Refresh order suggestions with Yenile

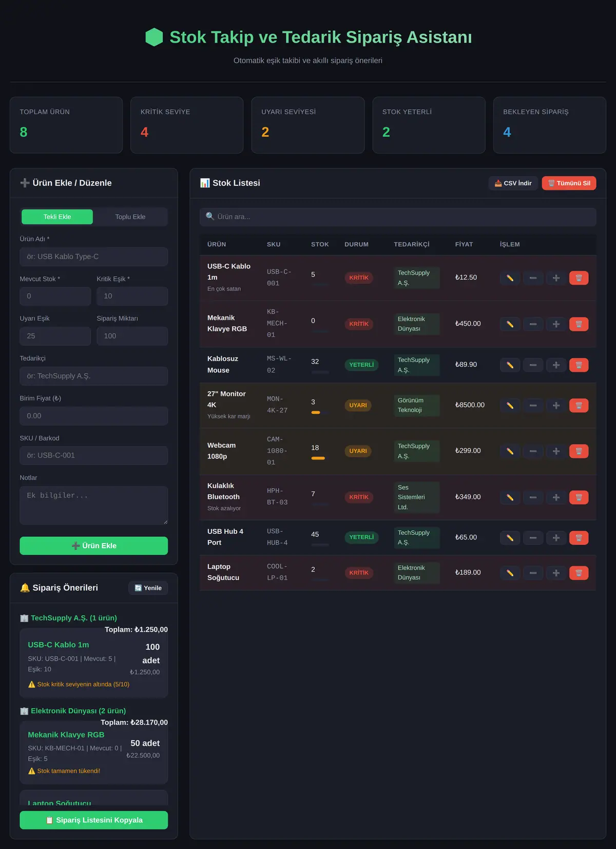coord(148,588)
